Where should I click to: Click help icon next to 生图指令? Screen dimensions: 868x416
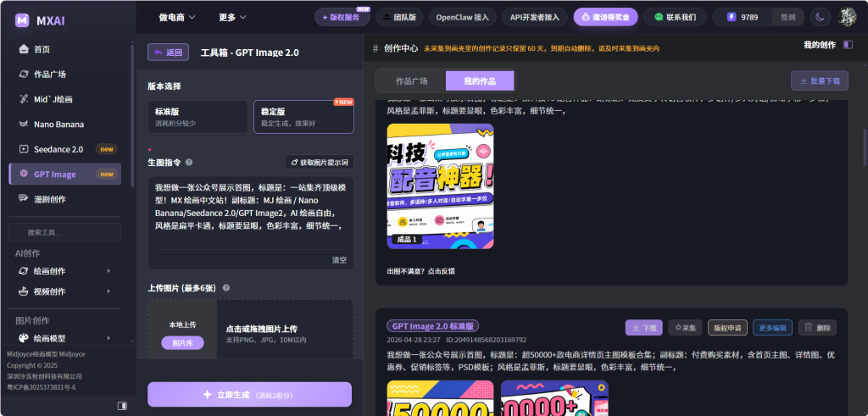click(189, 163)
